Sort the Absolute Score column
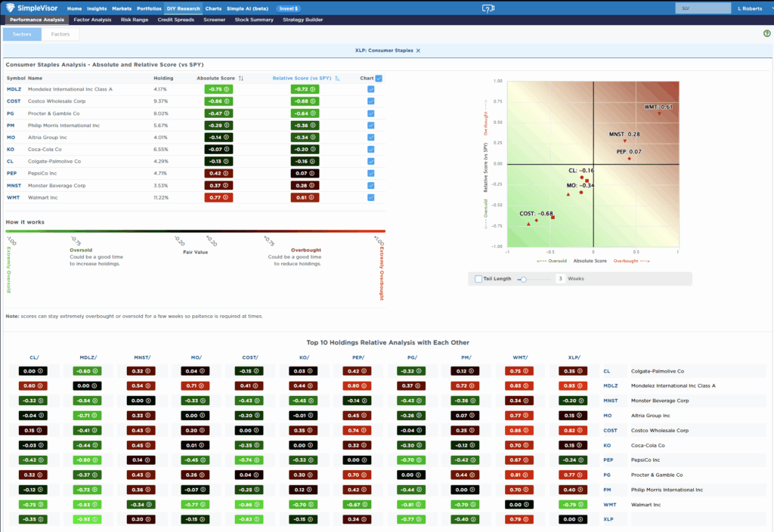Viewport: 774px width, 532px height. click(240, 78)
